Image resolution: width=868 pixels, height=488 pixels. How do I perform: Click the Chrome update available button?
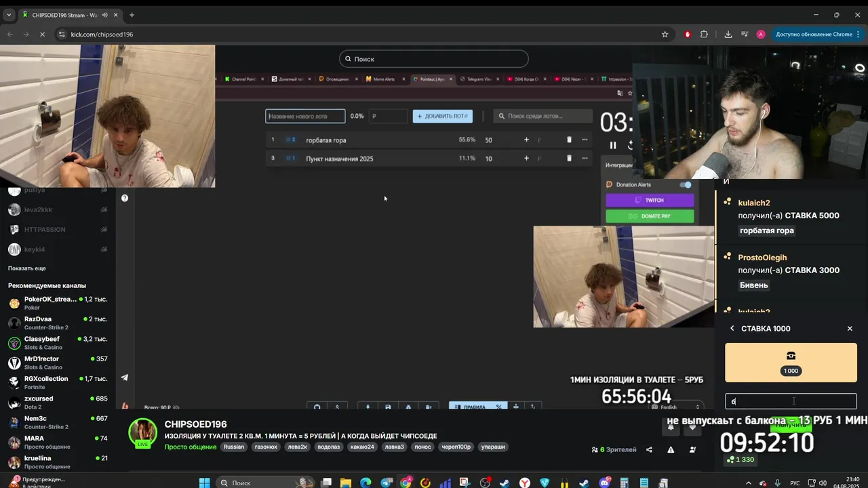[x=818, y=34]
